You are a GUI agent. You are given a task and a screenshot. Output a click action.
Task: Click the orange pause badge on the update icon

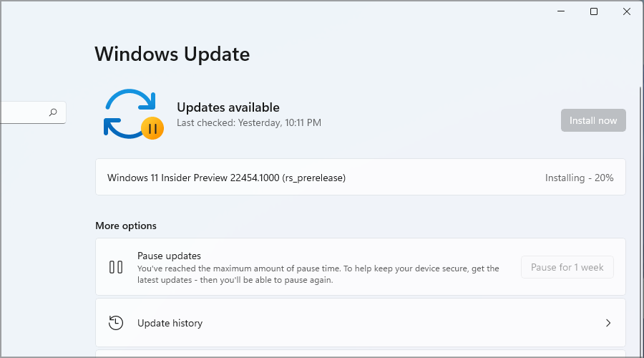pyautogui.click(x=152, y=128)
